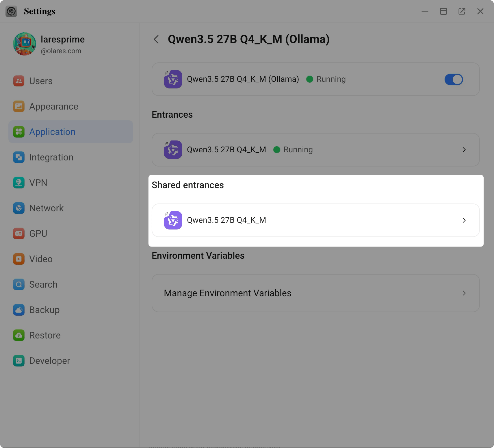Viewport: 494px width, 448px height.
Task: Click the Video settings icon
Action: point(19,259)
